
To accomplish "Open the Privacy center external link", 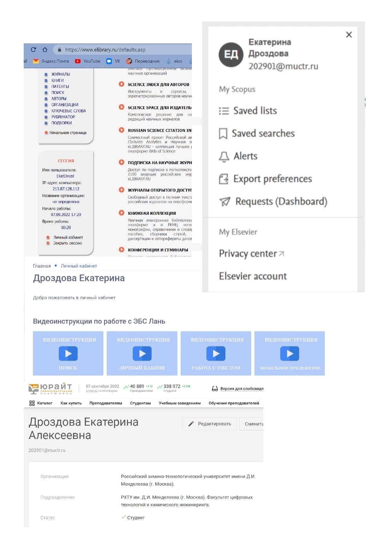I will pyautogui.click(x=252, y=253).
